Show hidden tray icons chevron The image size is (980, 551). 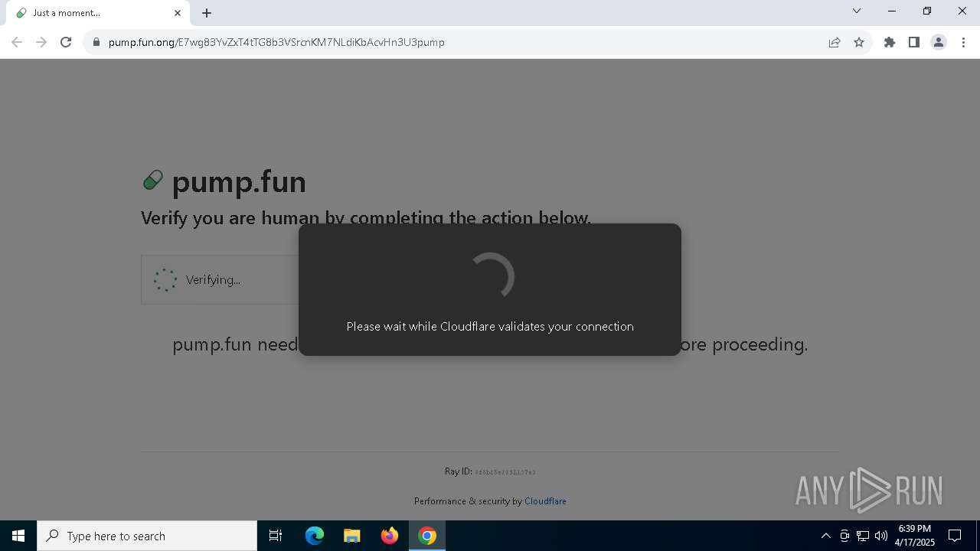coord(825,536)
